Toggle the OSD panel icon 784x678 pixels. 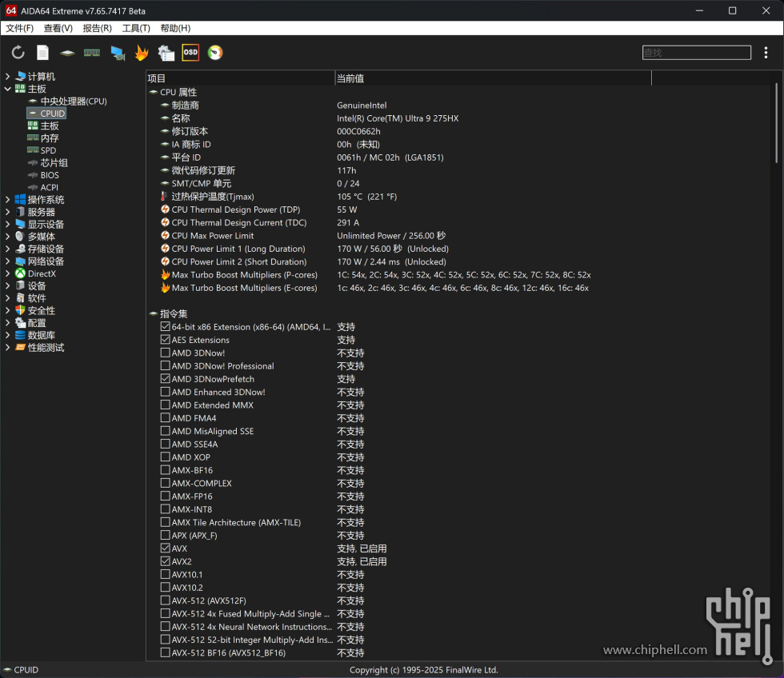(x=190, y=53)
